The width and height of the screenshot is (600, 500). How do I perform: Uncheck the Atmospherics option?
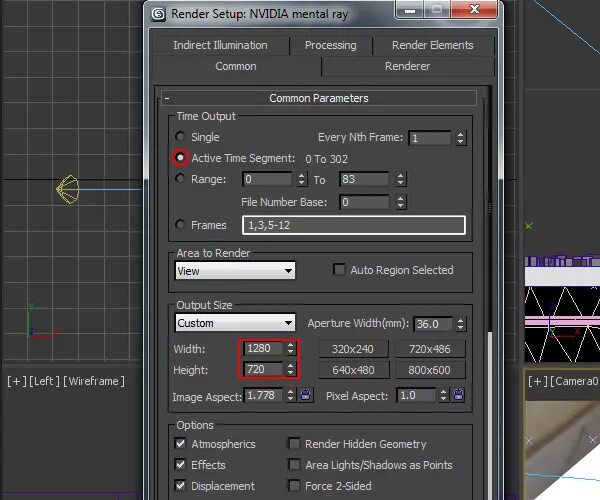click(x=180, y=443)
